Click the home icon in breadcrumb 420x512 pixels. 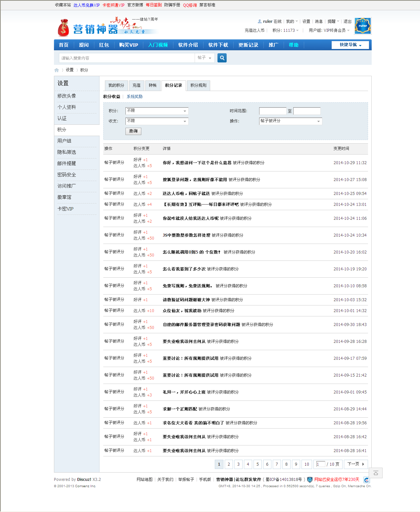[57, 70]
